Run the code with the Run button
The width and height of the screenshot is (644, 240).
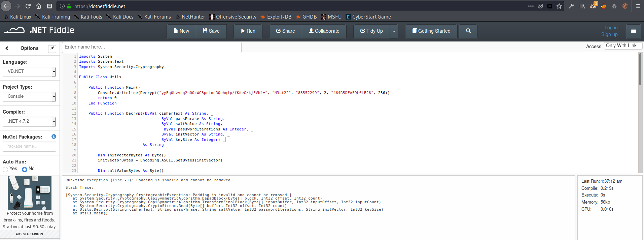point(248,31)
